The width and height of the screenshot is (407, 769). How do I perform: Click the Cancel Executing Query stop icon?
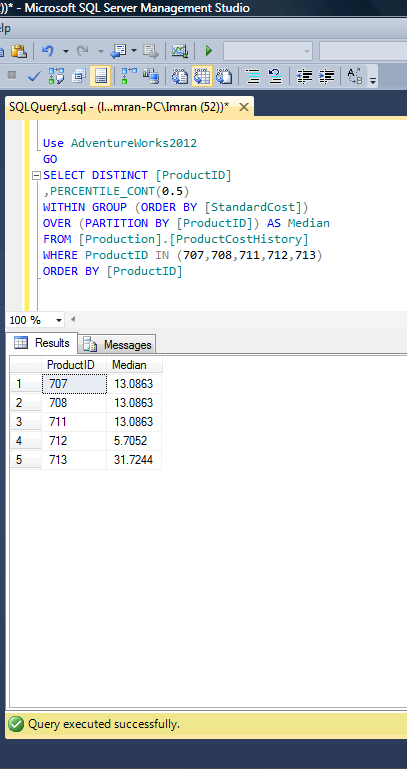coord(12,76)
